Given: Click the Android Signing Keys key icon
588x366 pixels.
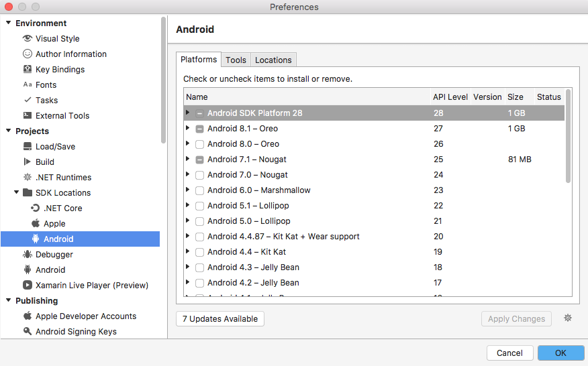Looking at the screenshot, I should (x=28, y=330).
